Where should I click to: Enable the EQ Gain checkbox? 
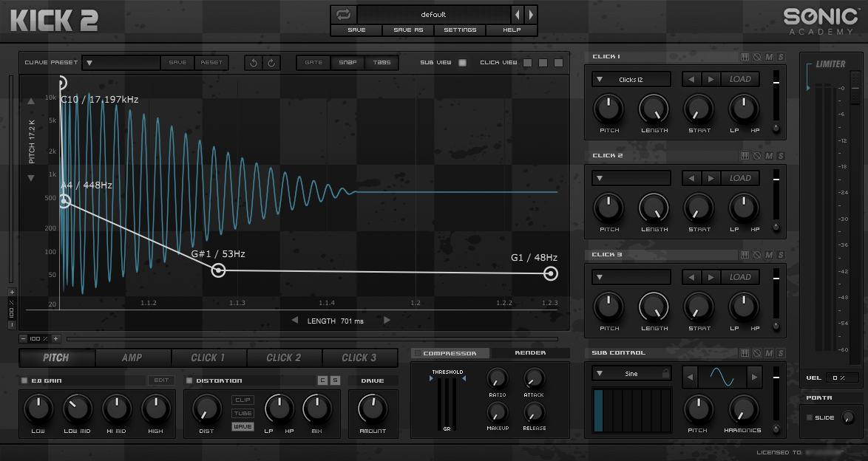click(24, 380)
